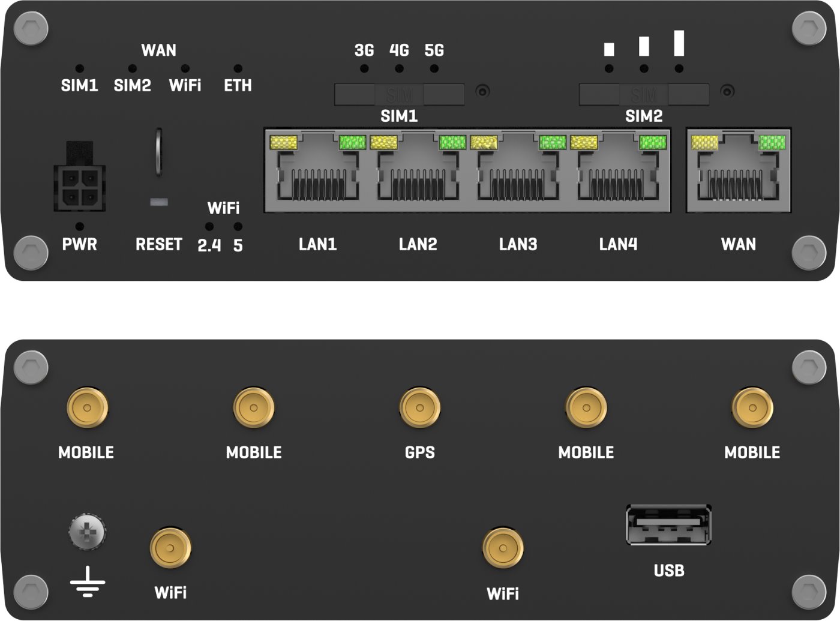The width and height of the screenshot is (840, 621).
Task: Click the leftmost MOBILE antenna connector
Action: click(x=87, y=408)
